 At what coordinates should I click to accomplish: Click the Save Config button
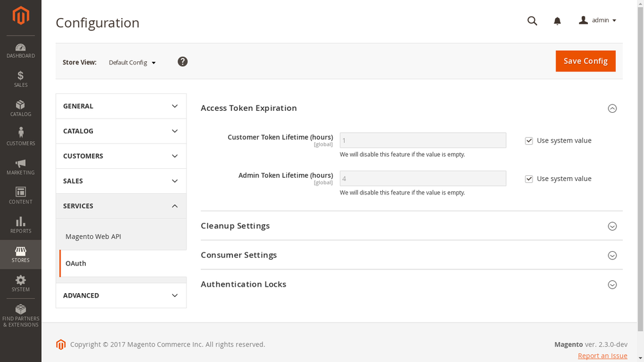[x=585, y=61]
